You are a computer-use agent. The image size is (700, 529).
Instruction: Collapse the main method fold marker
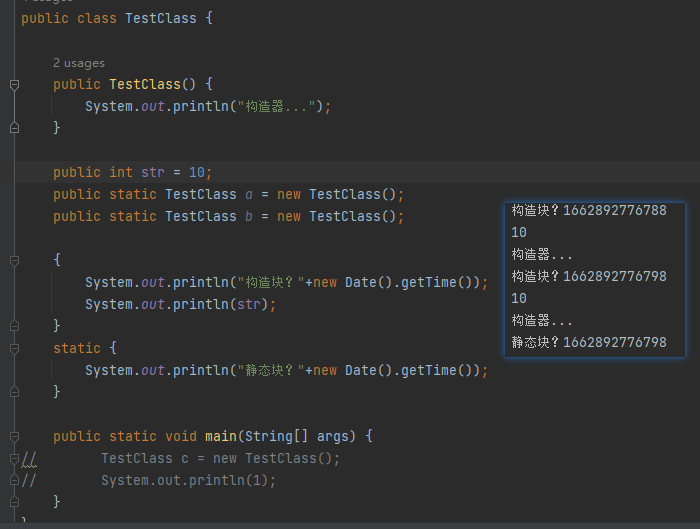pyautogui.click(x=14, y=437)
